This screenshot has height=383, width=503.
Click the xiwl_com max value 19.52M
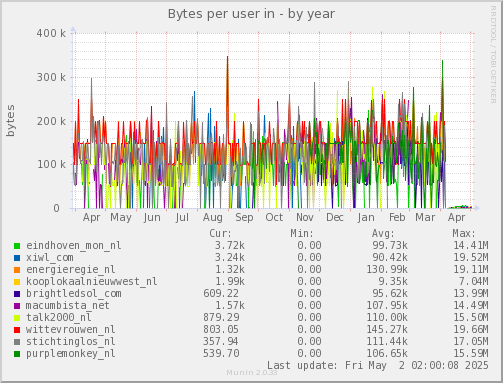click(x=471, y=258)
